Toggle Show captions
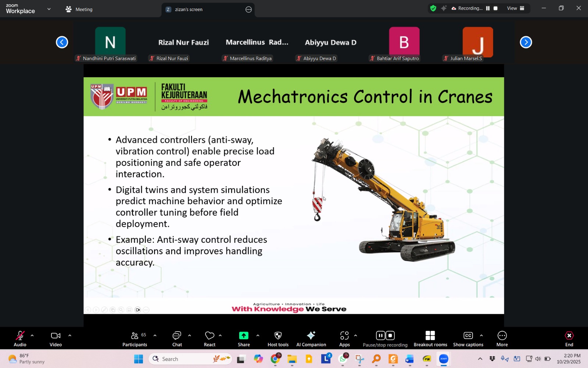This screenshot has height=368, width=588. click(468, 339)
